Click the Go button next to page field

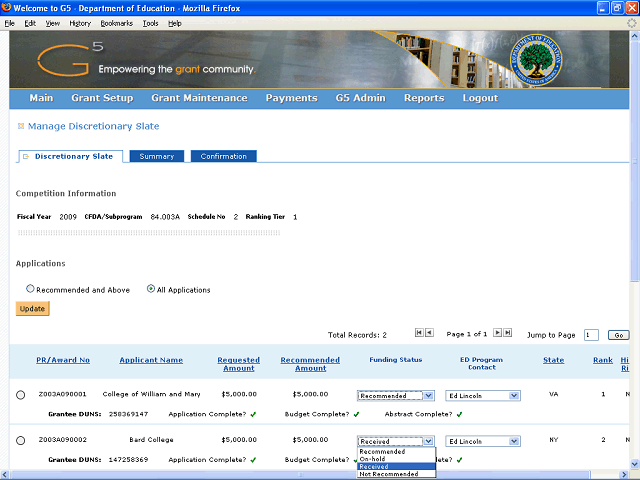click(x=619, y=335)
